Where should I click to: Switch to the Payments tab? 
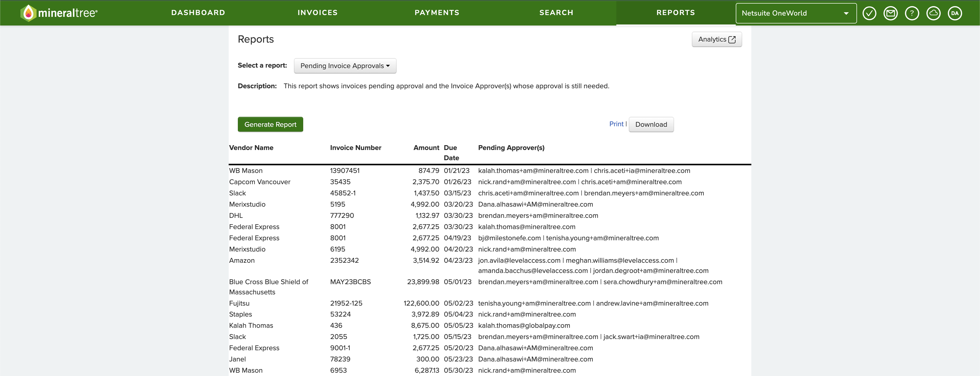click(x=437, y=12)
